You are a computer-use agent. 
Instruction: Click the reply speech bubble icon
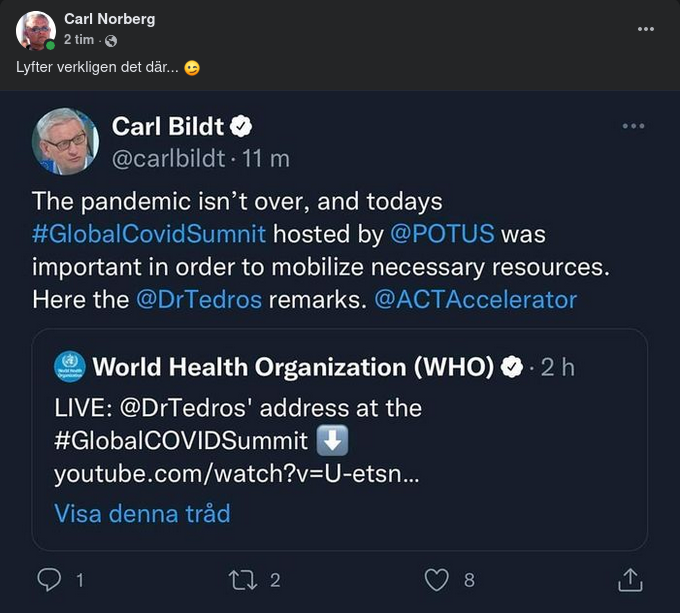49,579
